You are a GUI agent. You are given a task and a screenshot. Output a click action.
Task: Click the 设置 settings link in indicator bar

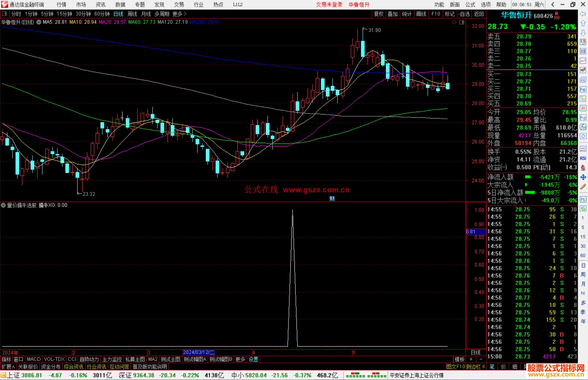click(253, 359)
